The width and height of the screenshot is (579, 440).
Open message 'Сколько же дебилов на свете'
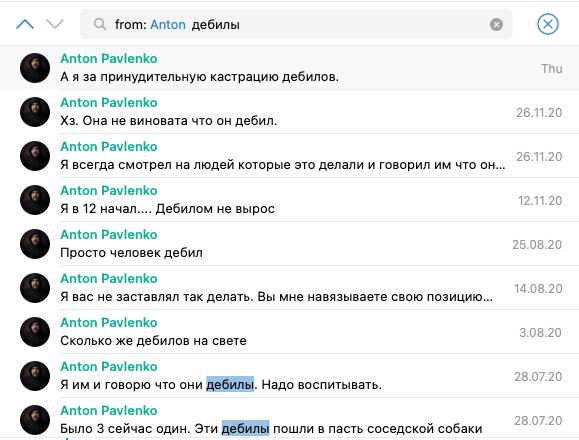coord(290,331)
